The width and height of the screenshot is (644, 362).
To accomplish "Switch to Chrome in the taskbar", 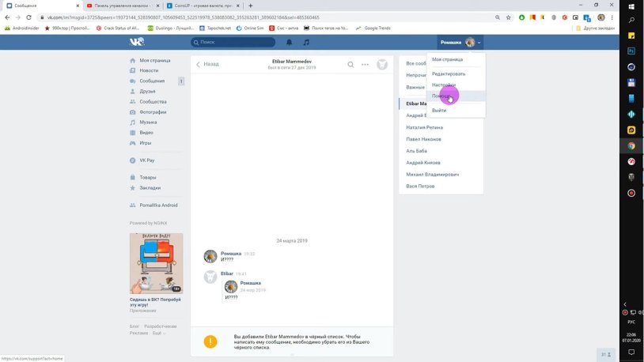I will [631, 145].
